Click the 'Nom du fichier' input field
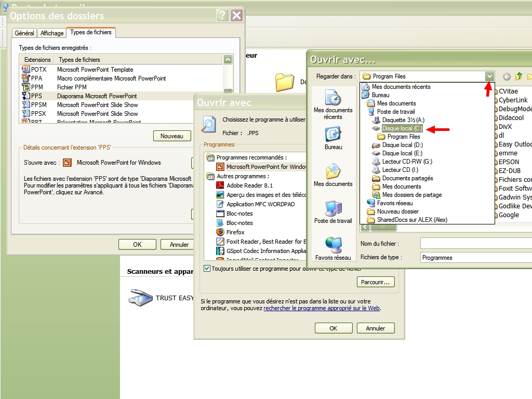532x399 pixels. point(475,243)
